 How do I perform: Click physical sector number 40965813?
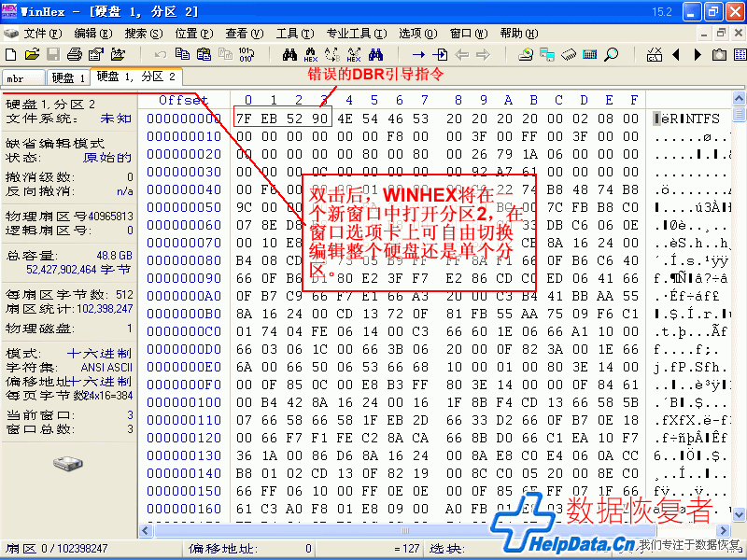point(110,217)
